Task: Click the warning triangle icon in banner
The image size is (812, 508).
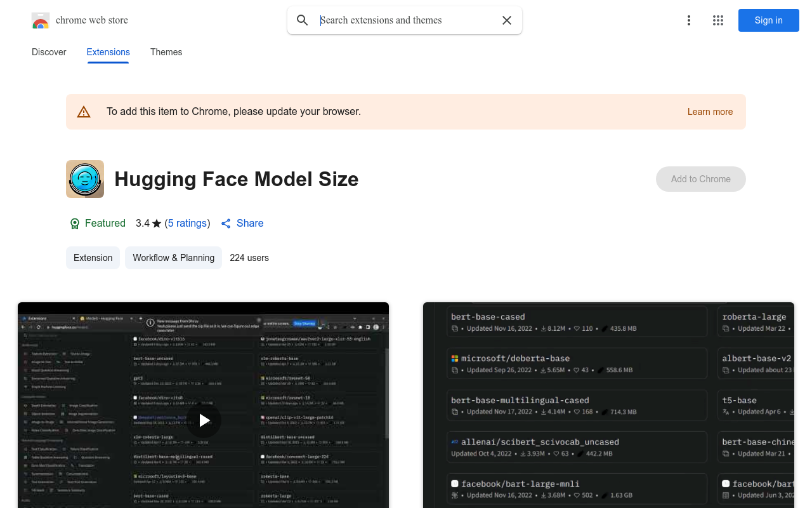Action: tap(84, 112)
